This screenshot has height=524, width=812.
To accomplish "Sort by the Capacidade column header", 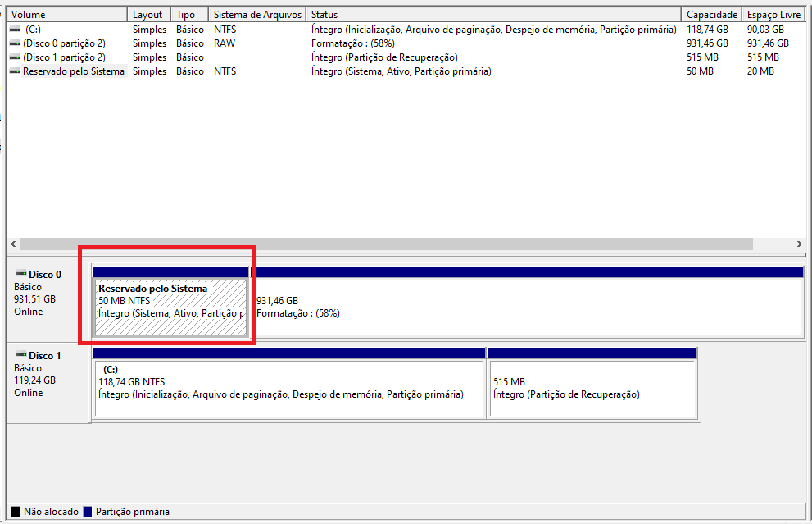I will (711, 15).
